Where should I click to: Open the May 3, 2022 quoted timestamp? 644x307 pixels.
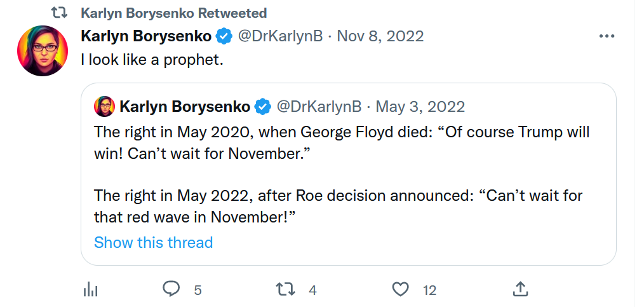[420, 107]
